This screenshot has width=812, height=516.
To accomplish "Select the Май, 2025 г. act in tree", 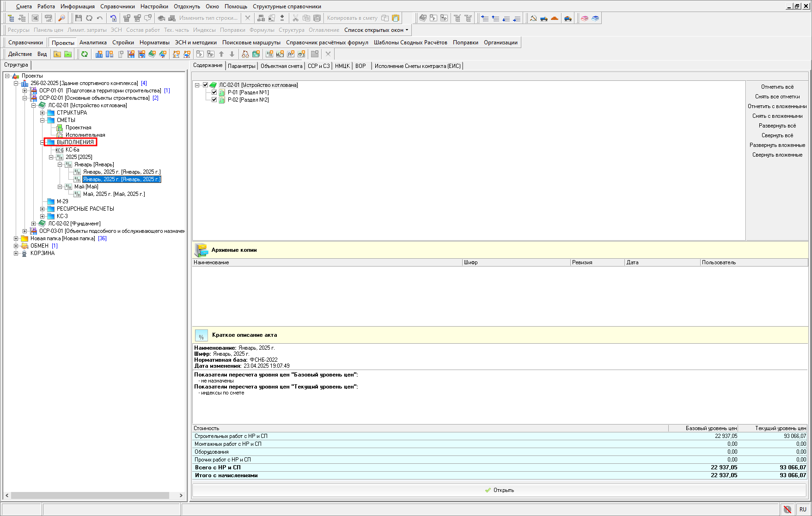I will (114, 194).
